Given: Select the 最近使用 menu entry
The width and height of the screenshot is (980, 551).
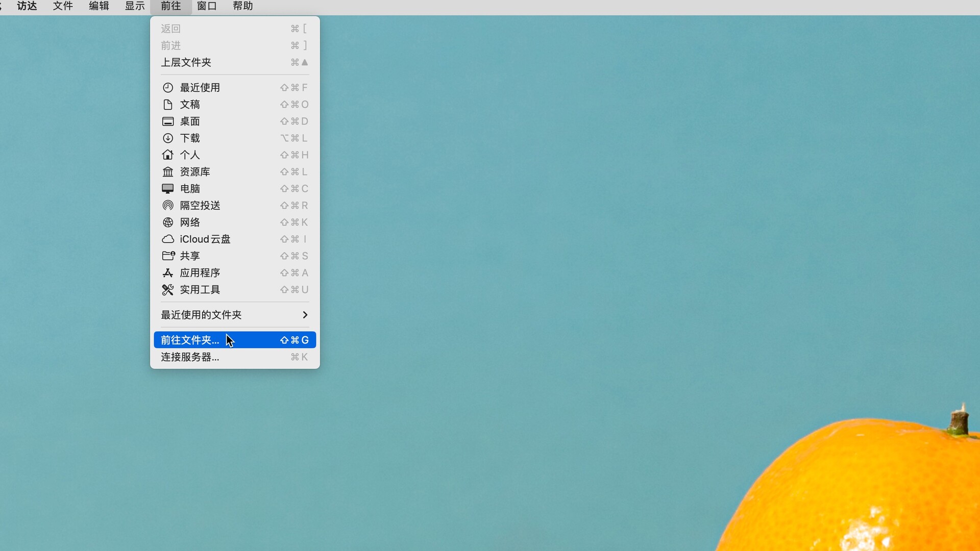Looking at the screenshot, I should tap(235, 88).
